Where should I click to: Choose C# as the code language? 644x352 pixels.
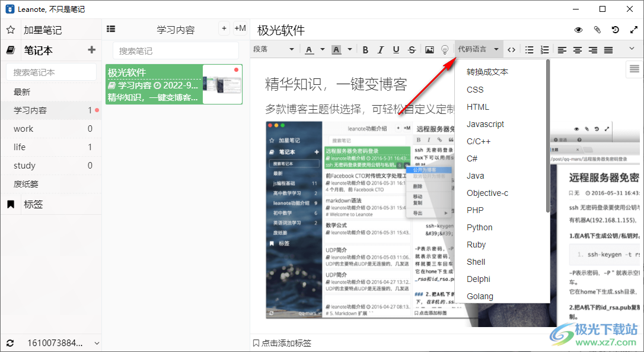[472, 158]
